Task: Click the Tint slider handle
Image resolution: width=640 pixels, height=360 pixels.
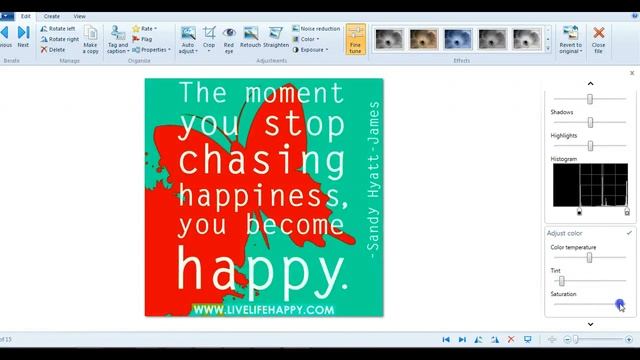Action: [x=562, y=281]
